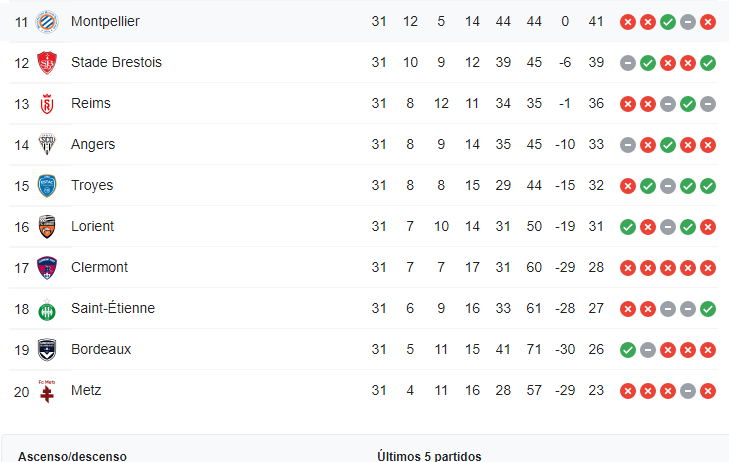The image size is (729, 462).
Task: Click Stade Brestois' latest win indicator
Action: [x=708, y=62]
